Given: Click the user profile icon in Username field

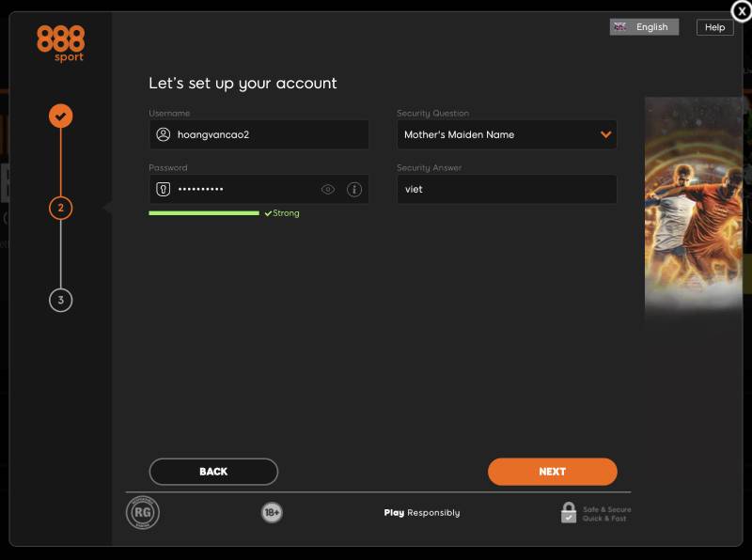Looking at the screenshot, I should pyautogui.click(x=163, y=134).
